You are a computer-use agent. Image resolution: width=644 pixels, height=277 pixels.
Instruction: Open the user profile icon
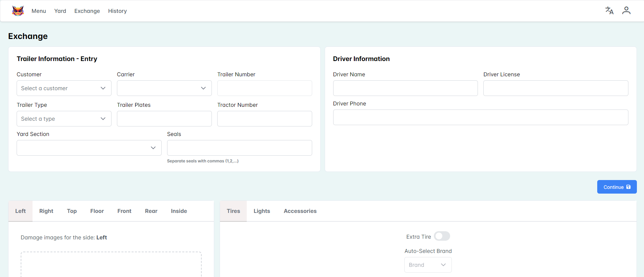pyautogui.click(x=626, y=11)
